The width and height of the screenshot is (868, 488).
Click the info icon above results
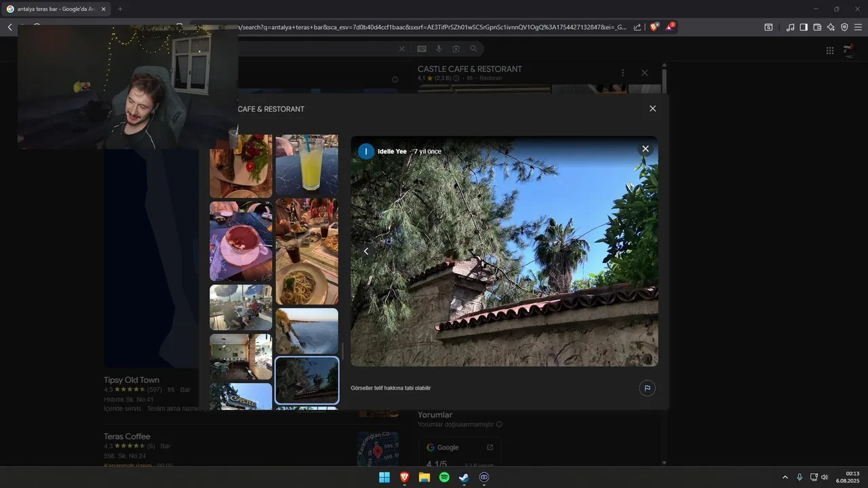coord(395,79)
